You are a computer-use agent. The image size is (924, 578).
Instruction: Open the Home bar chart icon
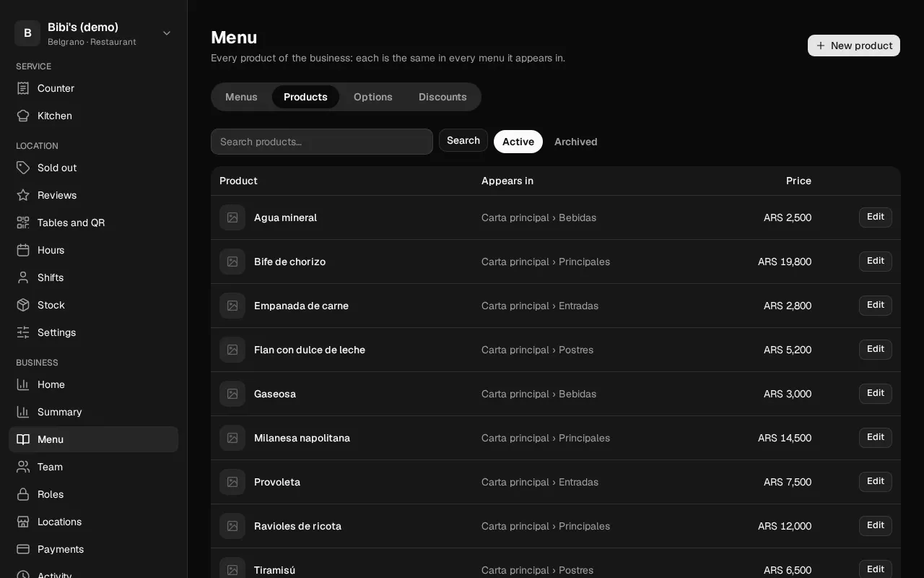(x=23, y=384)
